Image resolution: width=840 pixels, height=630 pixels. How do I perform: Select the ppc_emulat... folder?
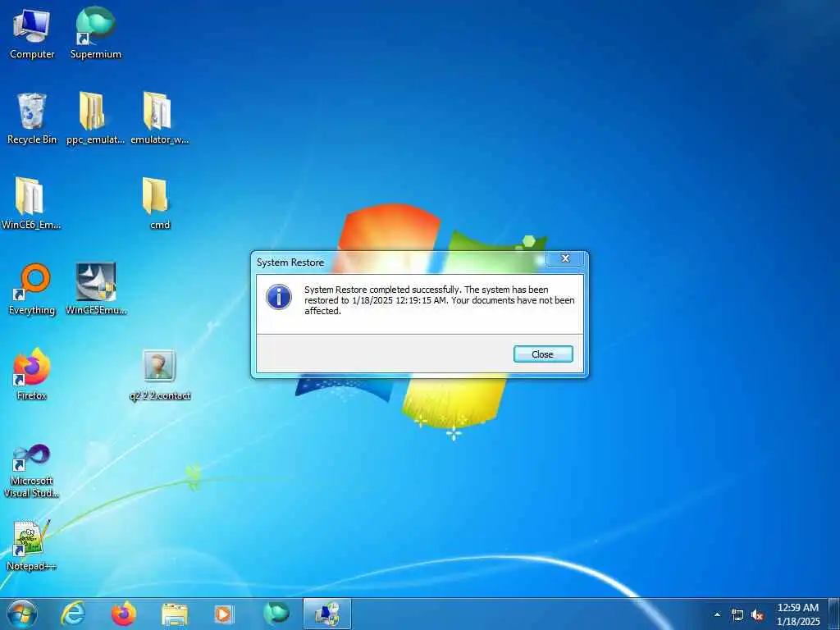95,119
